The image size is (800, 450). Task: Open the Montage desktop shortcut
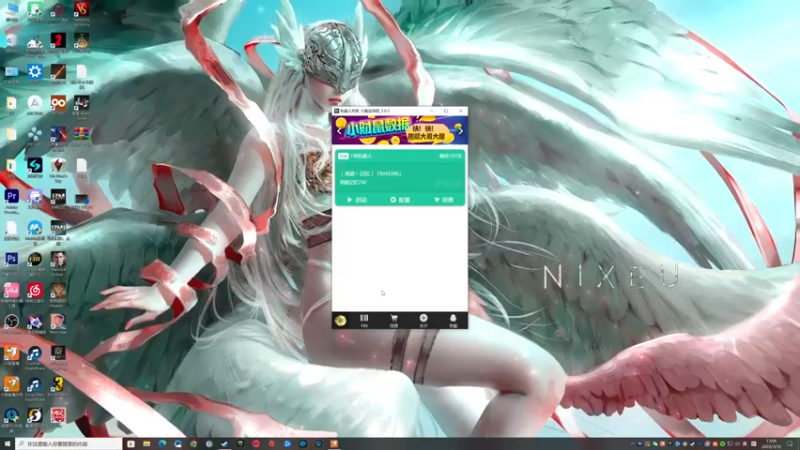(58, 324)
